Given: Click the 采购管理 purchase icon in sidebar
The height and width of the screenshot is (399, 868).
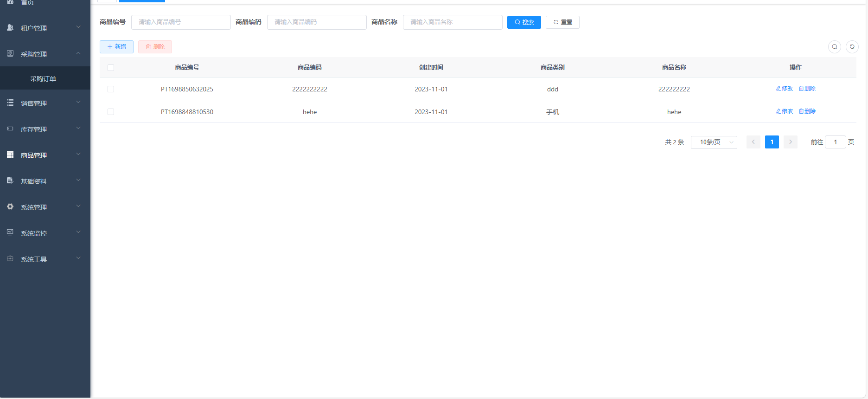Looking at the screenshot, I should (x=10, y=53).
